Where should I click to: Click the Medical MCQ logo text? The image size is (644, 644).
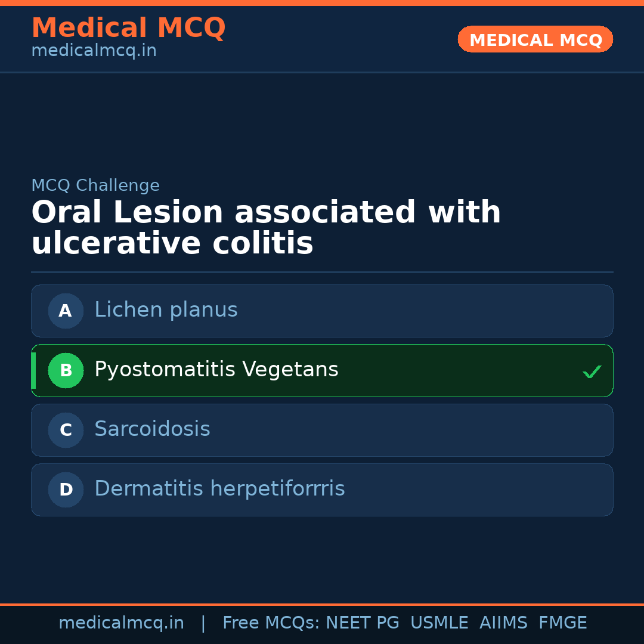click(128, 27)
